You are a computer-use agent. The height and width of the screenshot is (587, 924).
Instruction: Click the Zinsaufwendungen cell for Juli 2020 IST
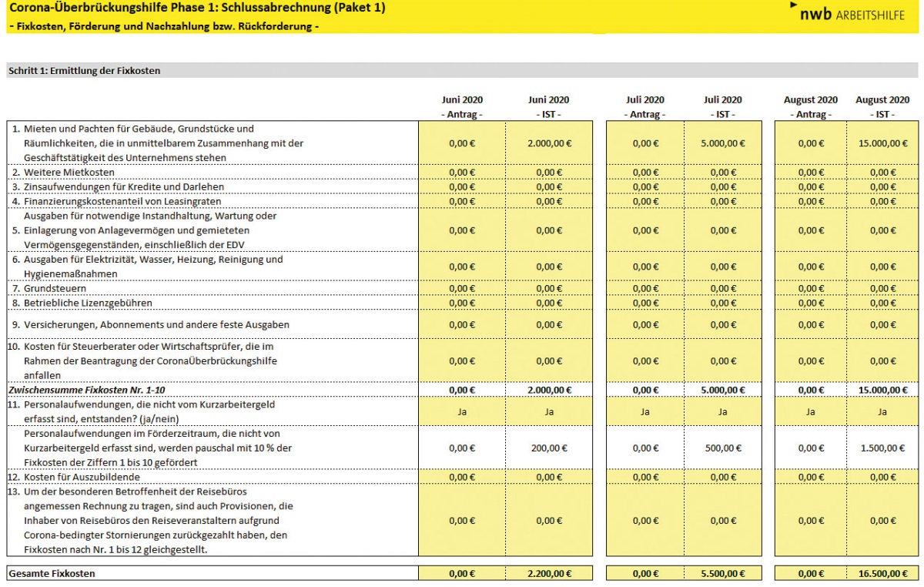[722, 187]
